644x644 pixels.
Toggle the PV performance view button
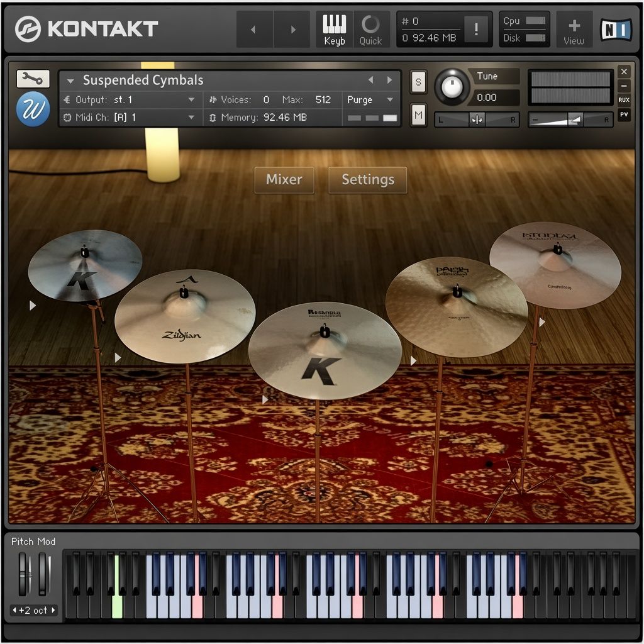pyautogui.click(x=624, y=114)
